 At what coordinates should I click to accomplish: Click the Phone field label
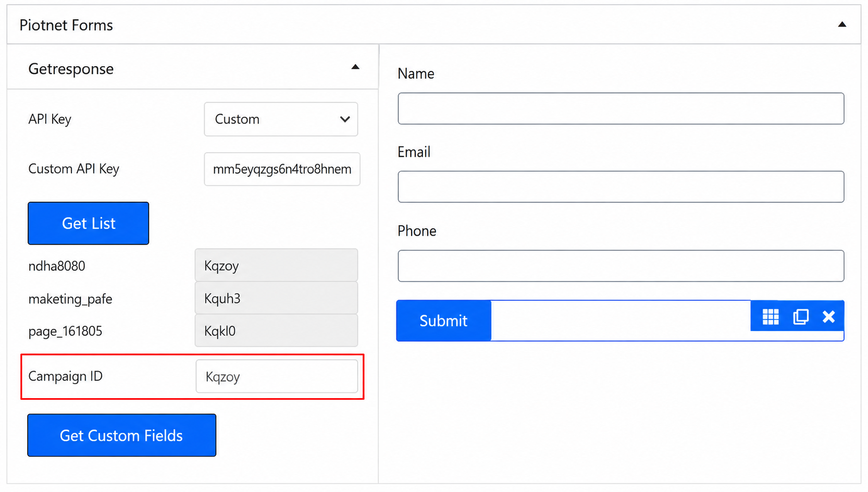[x=417, y=231]
